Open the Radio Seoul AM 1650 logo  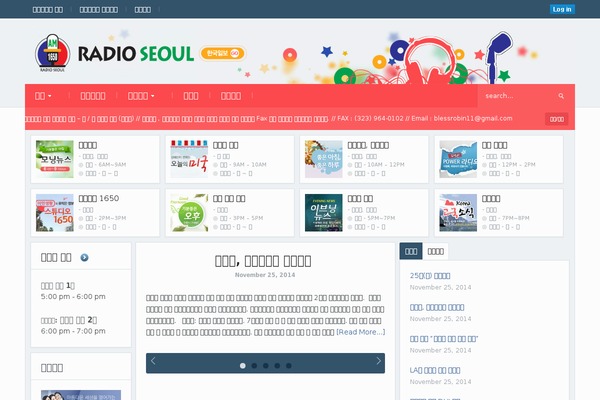tap(52, 53)
